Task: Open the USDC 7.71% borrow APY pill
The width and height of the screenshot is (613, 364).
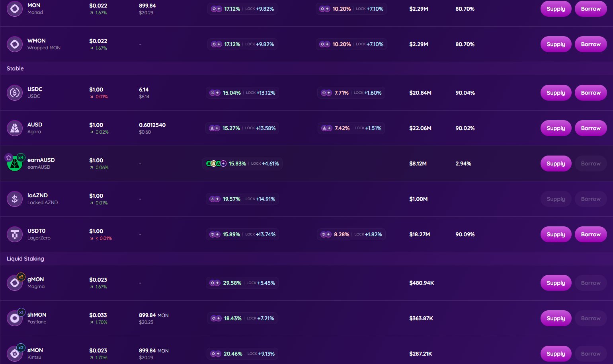Action: click(x=351, y=93)
